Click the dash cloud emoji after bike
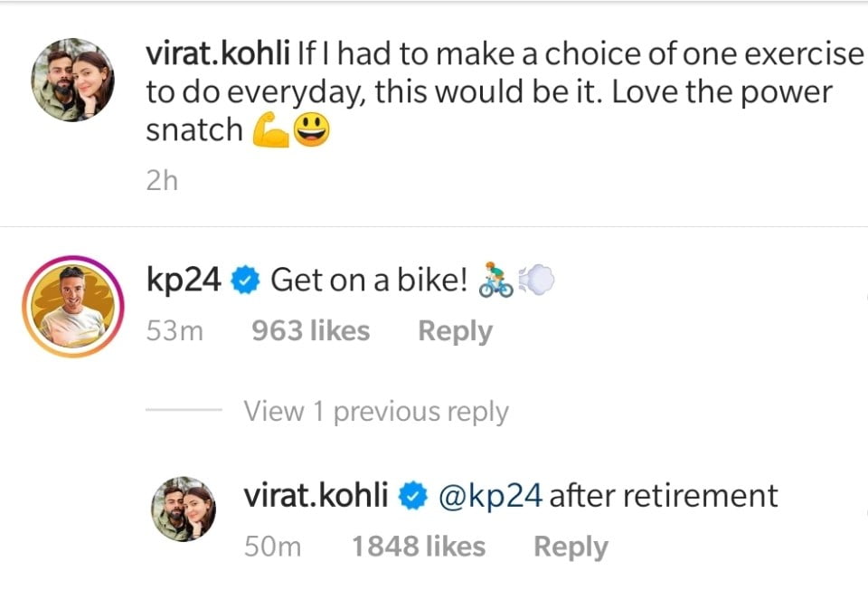Image resolution: width=868 pixels, height=609 pixels. tap(536, 281)
